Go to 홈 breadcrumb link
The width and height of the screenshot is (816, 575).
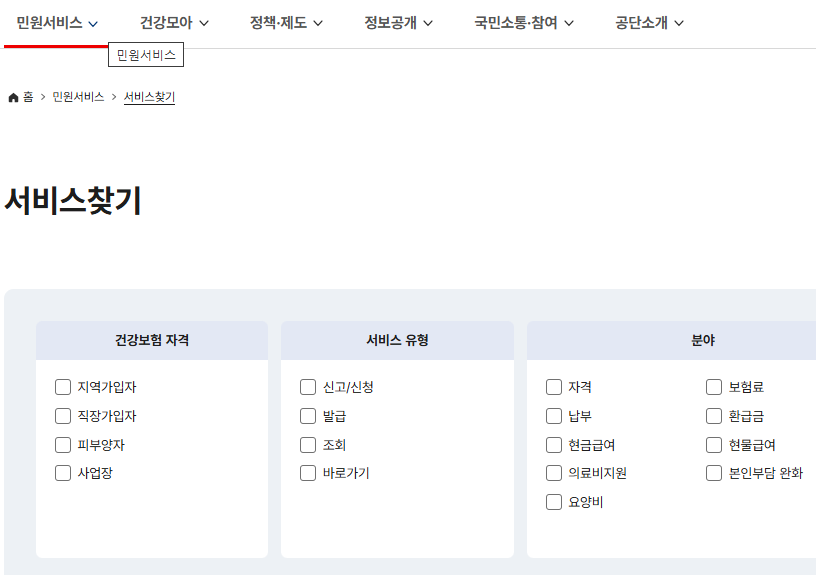28,97
